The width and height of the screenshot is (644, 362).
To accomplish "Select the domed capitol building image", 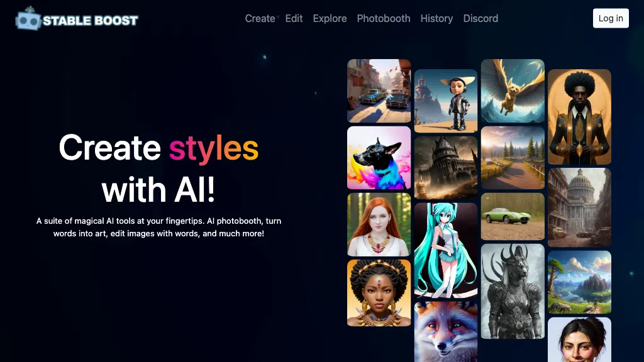I will pos(579,207).
